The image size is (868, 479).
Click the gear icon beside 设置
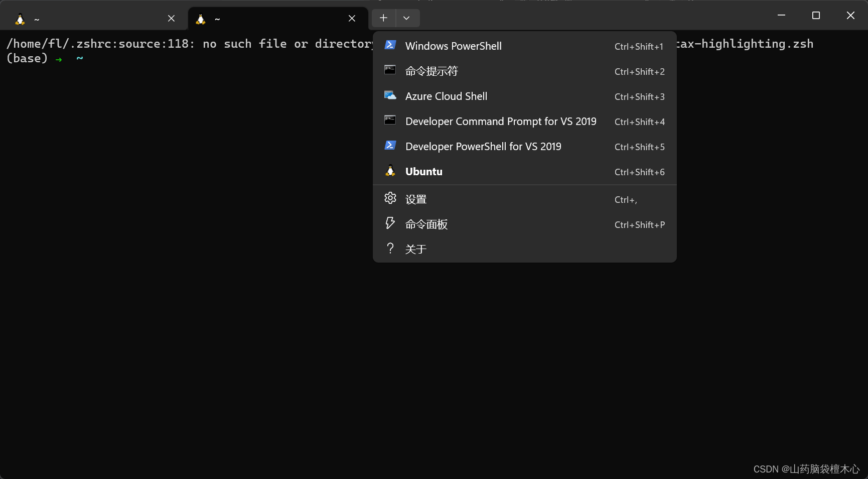point(390,198)
